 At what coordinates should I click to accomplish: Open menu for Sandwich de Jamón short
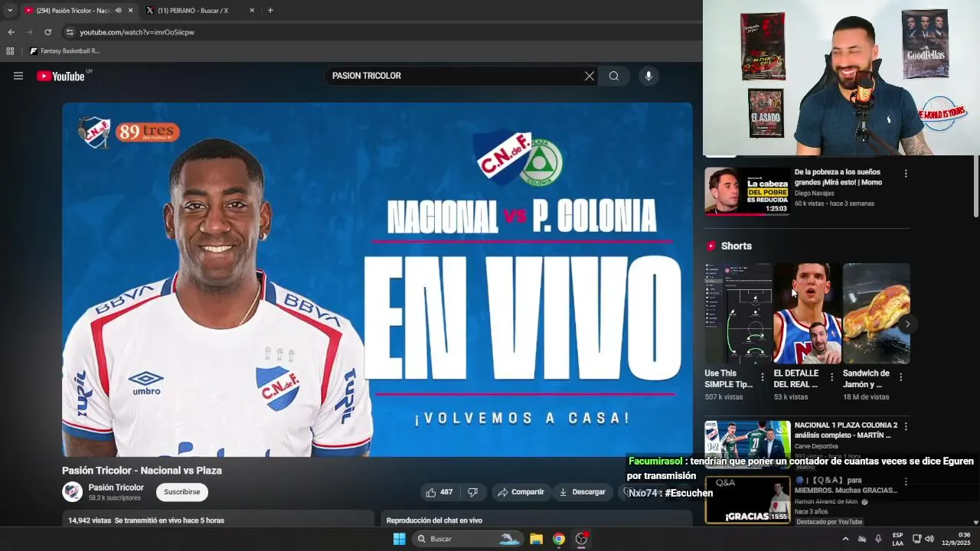[x=900, y=377]
